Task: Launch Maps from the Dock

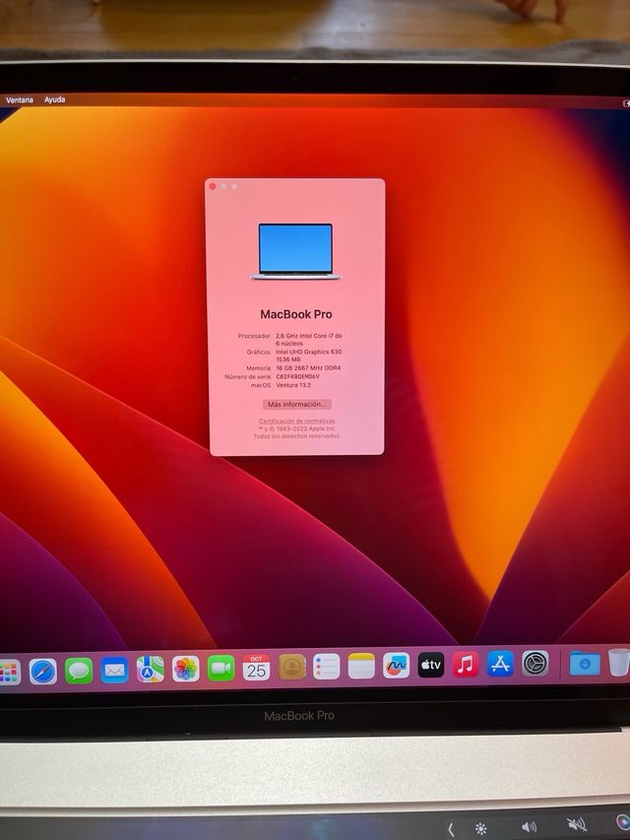Action: point(151,670)
